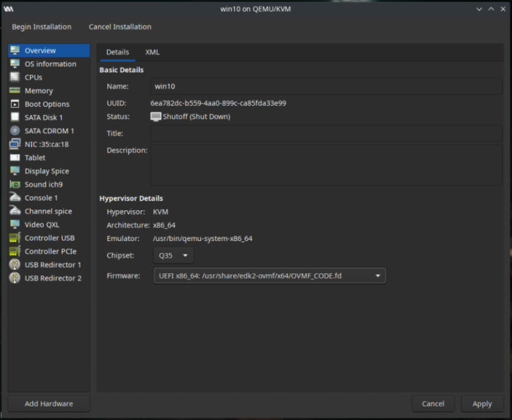Viewport: 512px width, 420px height.
Task: Go to the Memory entry
Action: 49,90
